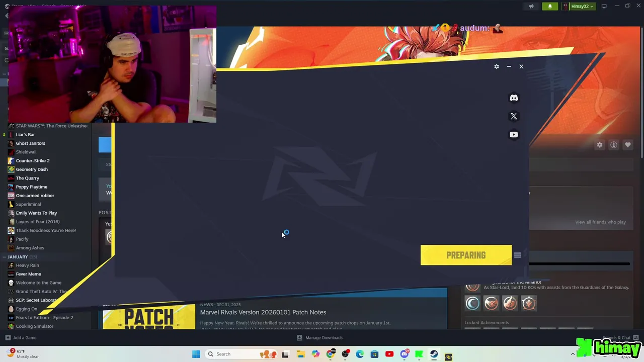Expand the Himay02 account dropdown
Viewport: 644px width, 362px height.
[579, 6]
